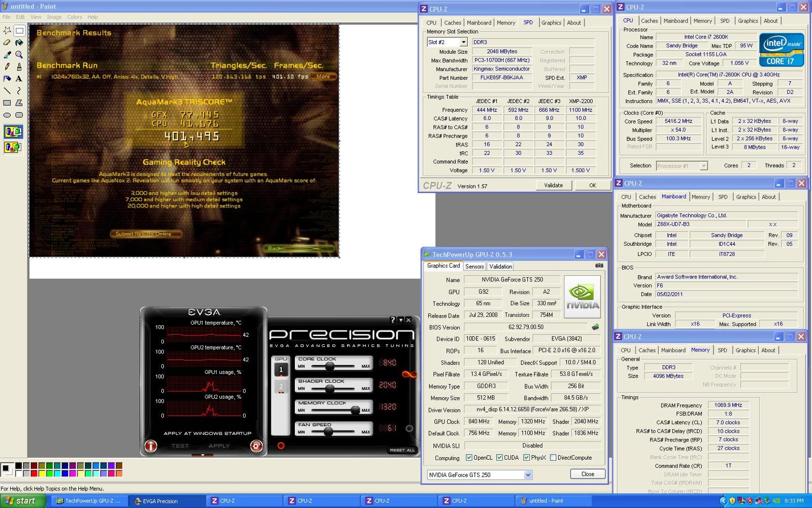Viewport: 812px width, 508px height.
Task: Switch to TechPowerUp GPU-Z taskbar button
Action: pos(89,501)
